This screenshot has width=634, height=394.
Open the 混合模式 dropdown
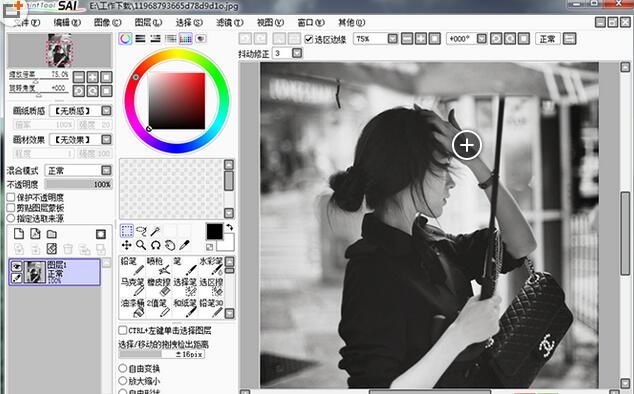[106, 170]
